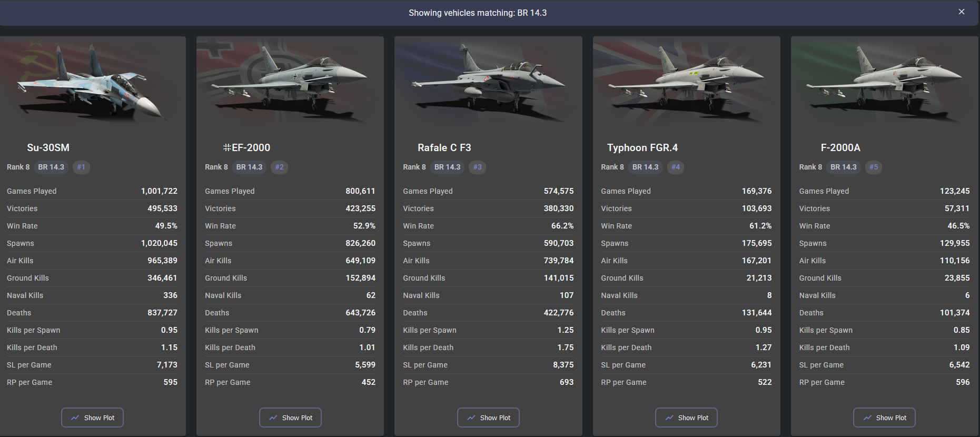This screenshot has height=437, width=980.
Task: Click Rafale victories value 380,330
Action: [x=559, y=208]
